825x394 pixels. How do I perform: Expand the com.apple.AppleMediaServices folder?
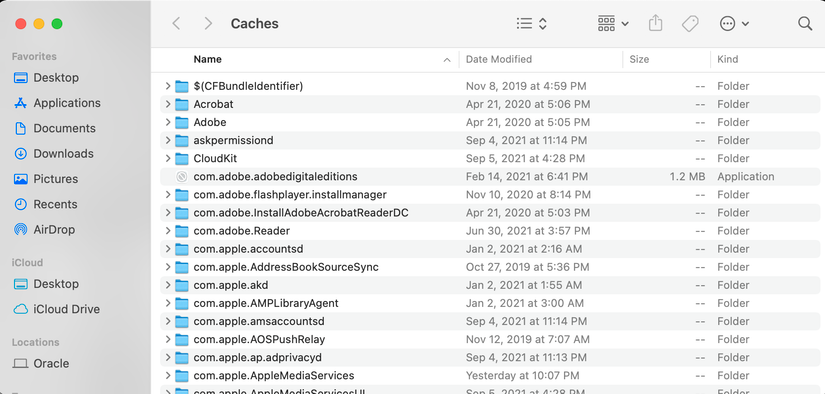tap(167, 376)
